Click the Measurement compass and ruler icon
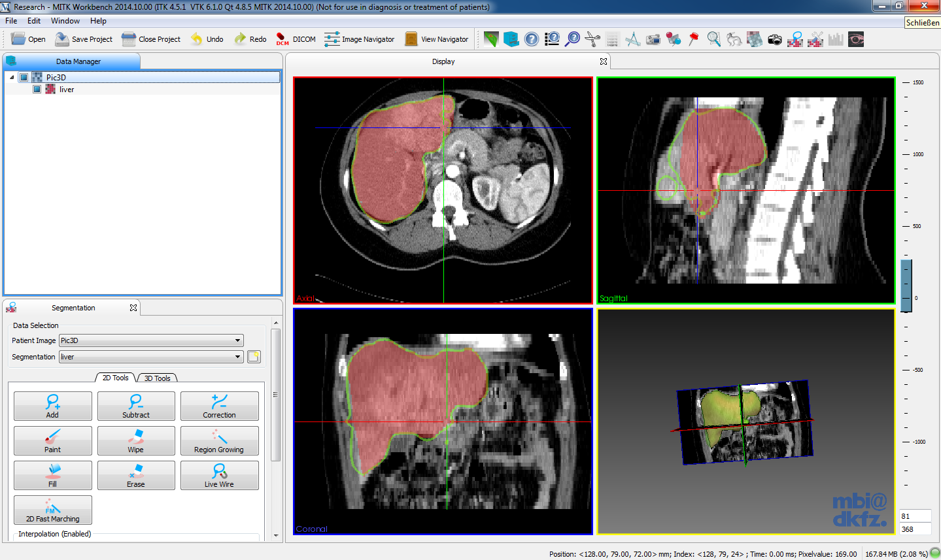This screenshot has width=941, height=560. pyautogui.click(x=633, y=39)
